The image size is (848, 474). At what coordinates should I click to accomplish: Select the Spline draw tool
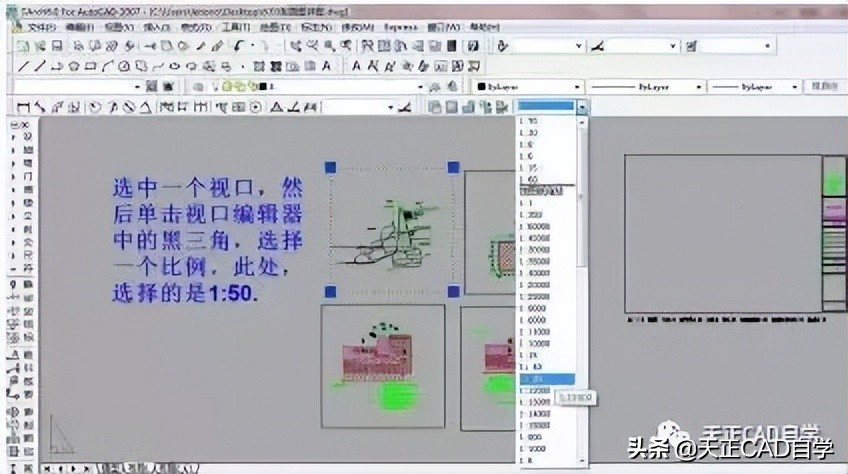158,67
